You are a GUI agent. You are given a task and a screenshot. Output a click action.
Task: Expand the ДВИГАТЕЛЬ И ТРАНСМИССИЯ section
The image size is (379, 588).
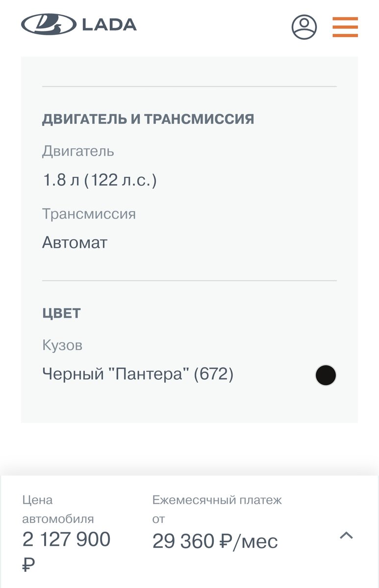click(148, 118)
